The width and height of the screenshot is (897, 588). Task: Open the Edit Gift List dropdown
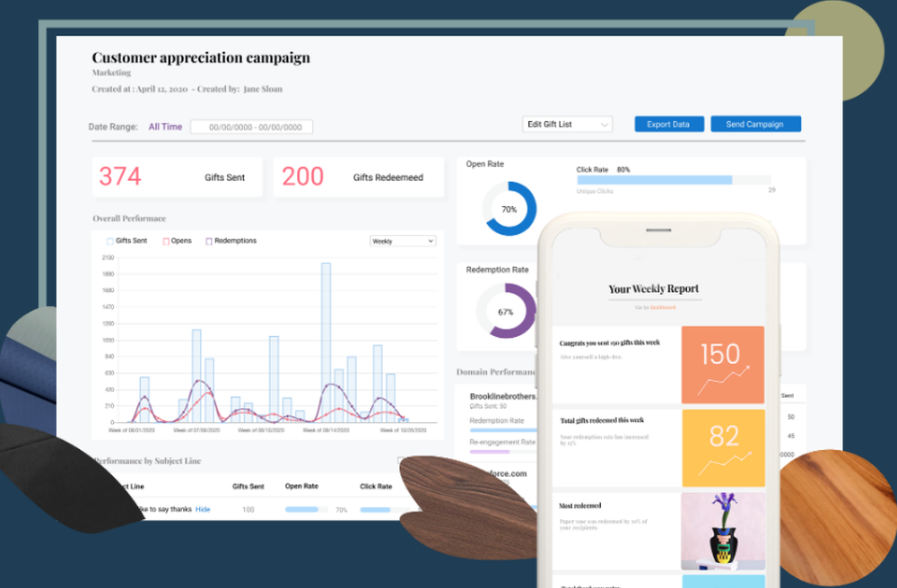(567, 124)
